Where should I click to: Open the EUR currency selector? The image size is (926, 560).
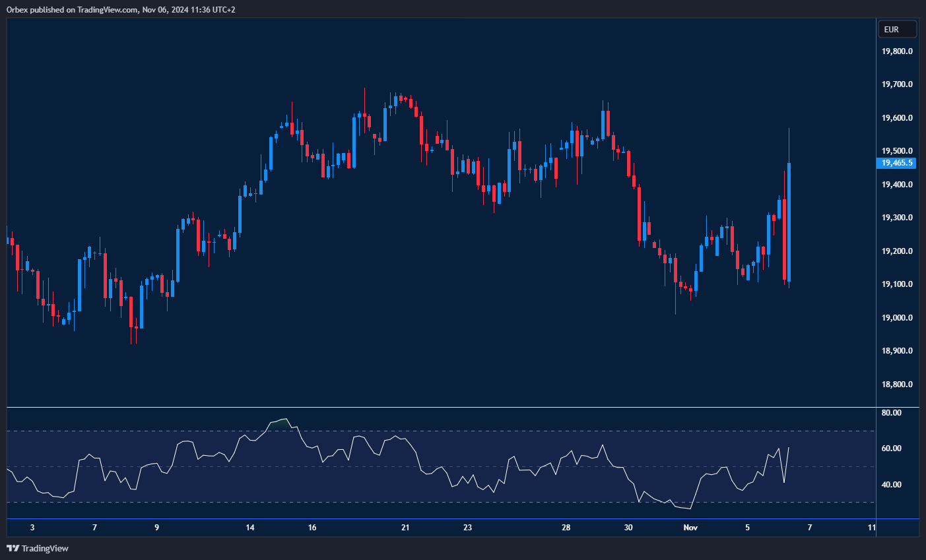point(896,30)
